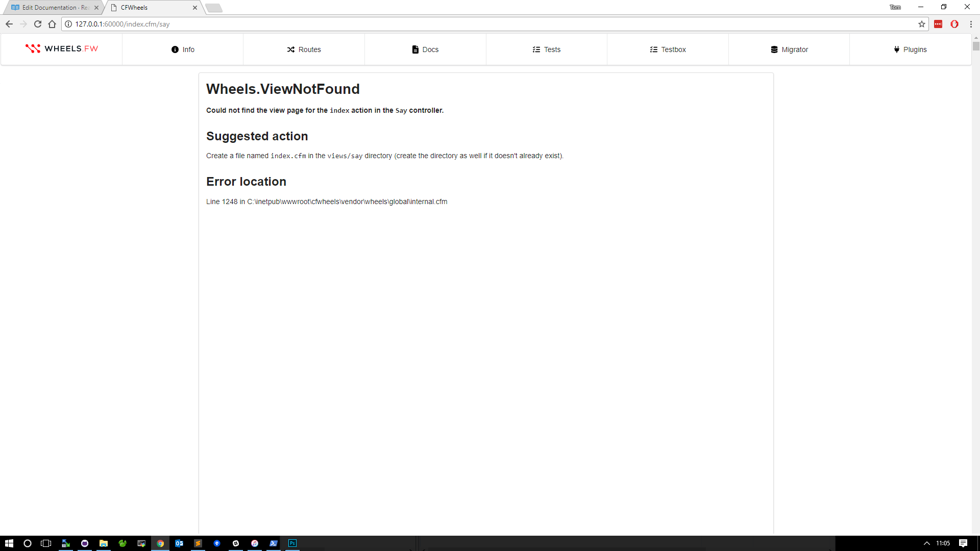The width and height of the screenshot is (980, 551).
Task: Click the Tests checklist icon
Action: [536, 49]
